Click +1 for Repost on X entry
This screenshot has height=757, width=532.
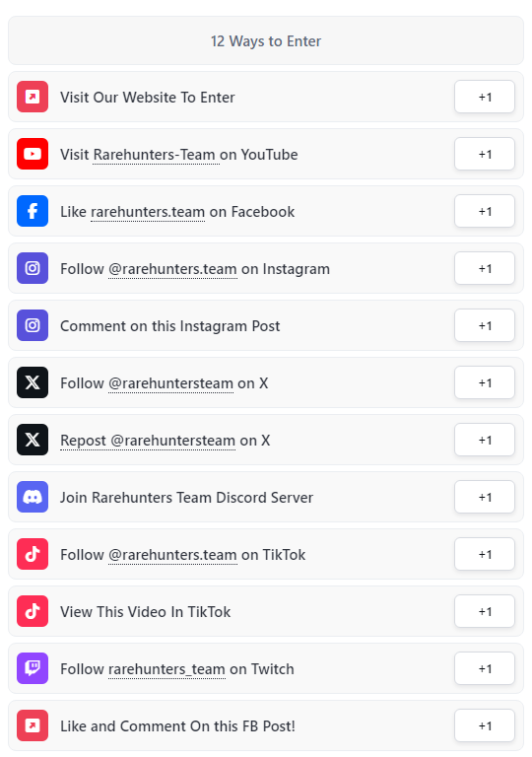pos(485,441)
